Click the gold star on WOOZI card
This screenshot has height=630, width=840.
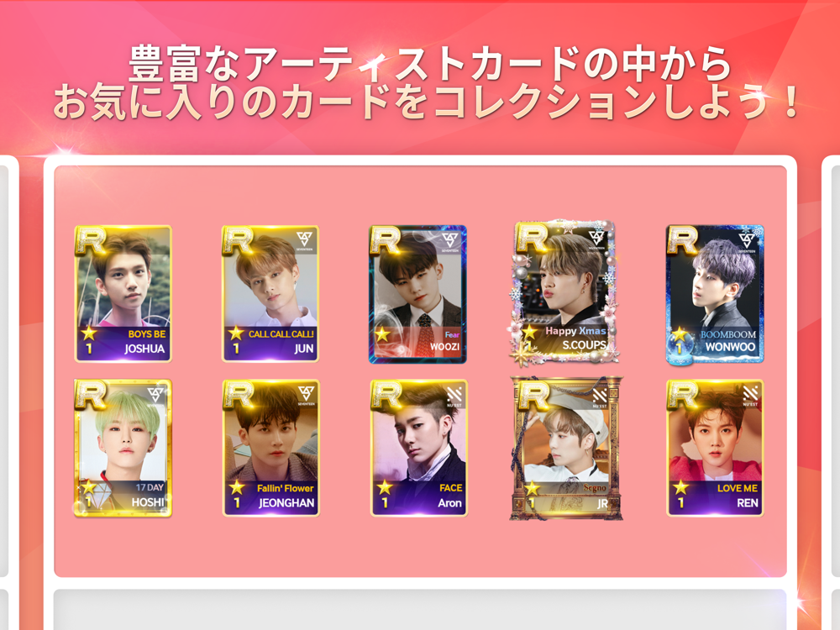pos(382,335)
